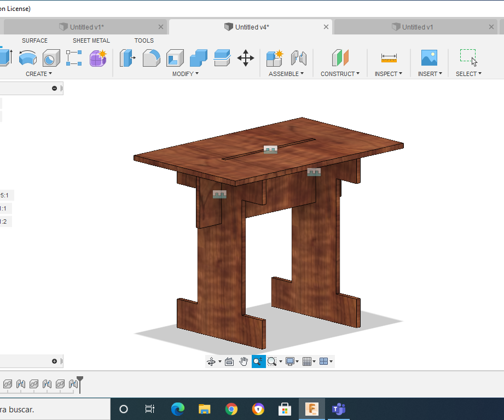Image resolution: width=504 pixels, height=420 pixels.
Task: Open Microsoft Store from the taskbar
Action: (285, 409)
